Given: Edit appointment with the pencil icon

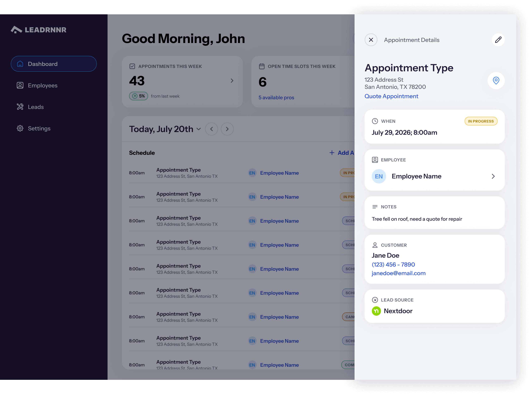Looking at the screenshot, I should (498, 40).
